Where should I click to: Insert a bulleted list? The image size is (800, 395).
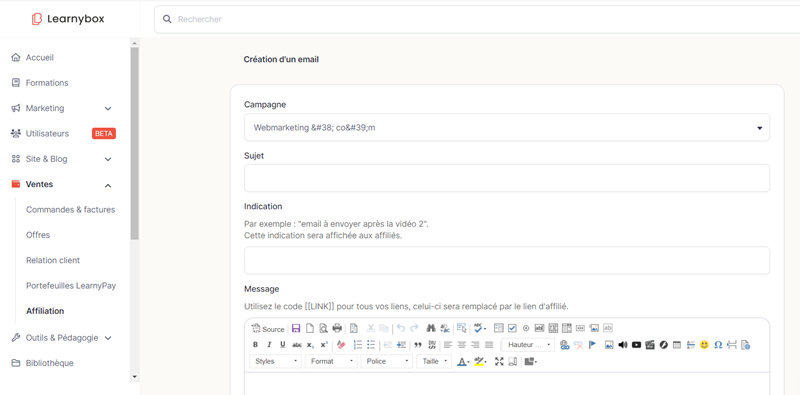point(371,344)
